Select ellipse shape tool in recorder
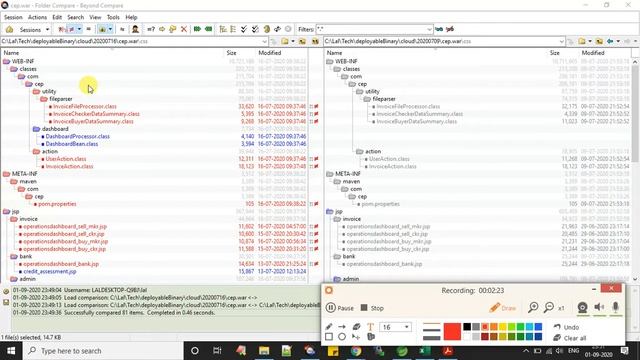 (x=342, y=337)
